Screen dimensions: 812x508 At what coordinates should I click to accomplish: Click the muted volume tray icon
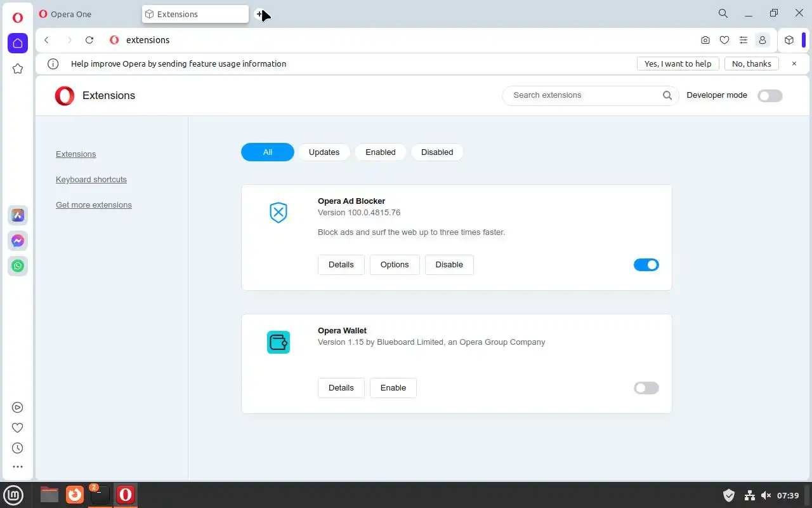(766, 495)
